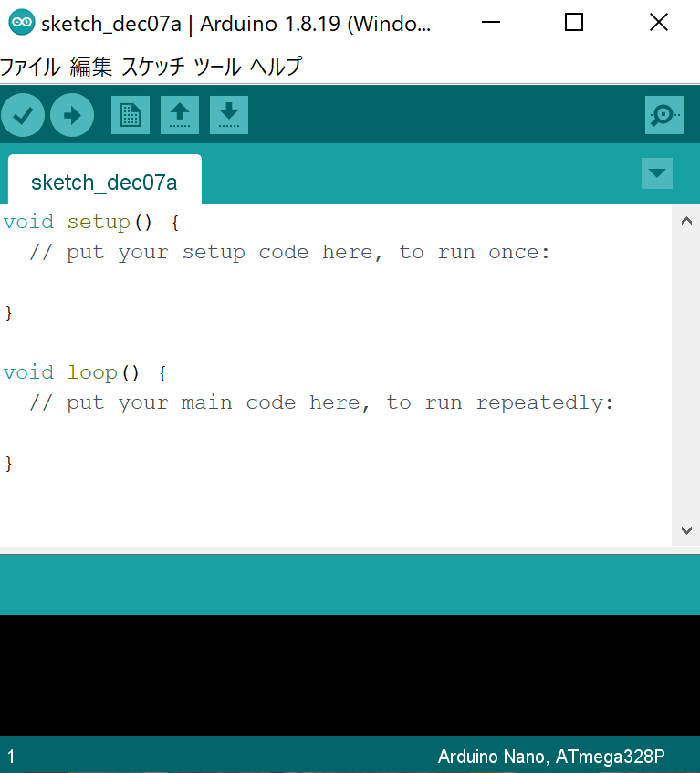This screenshot has height=773, width=700.
Task: Click the Save sketch down-arrow icon
Action: (229, 115)
